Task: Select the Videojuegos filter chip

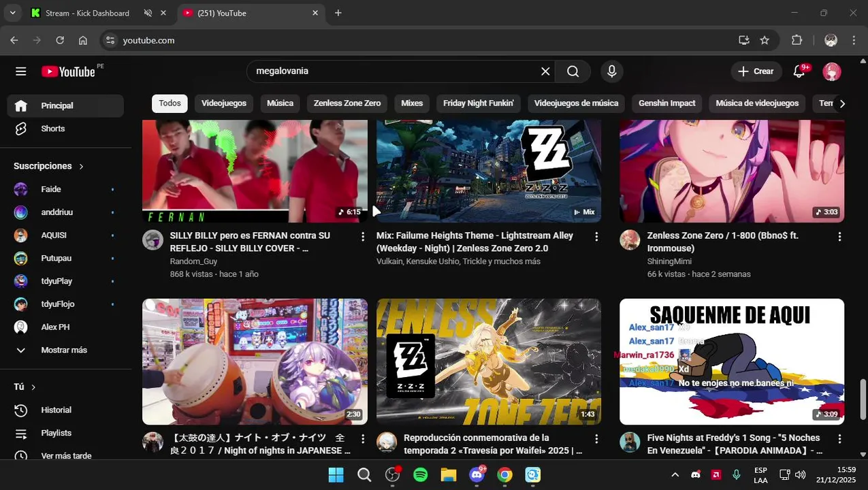Action: pyautogui.click(x=224, y=103)
